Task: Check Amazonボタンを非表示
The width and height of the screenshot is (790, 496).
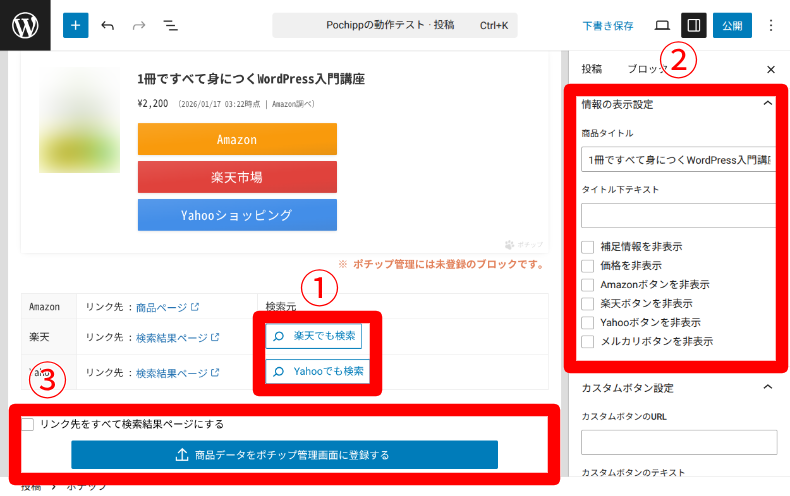Action: (x=587, y=285)
